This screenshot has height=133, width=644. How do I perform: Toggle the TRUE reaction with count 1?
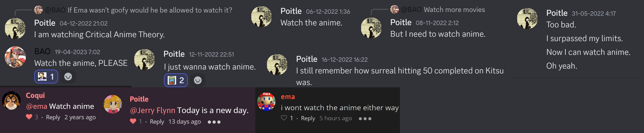46,77
